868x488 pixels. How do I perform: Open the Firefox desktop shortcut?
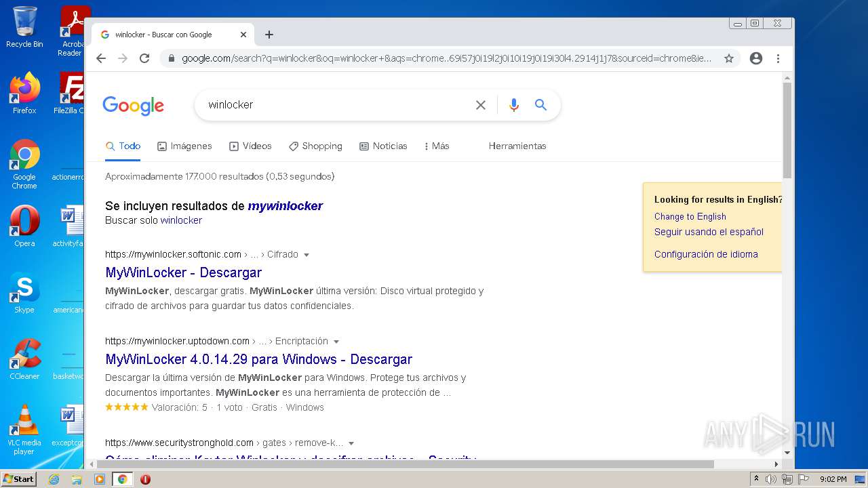(x=24, y=94)
